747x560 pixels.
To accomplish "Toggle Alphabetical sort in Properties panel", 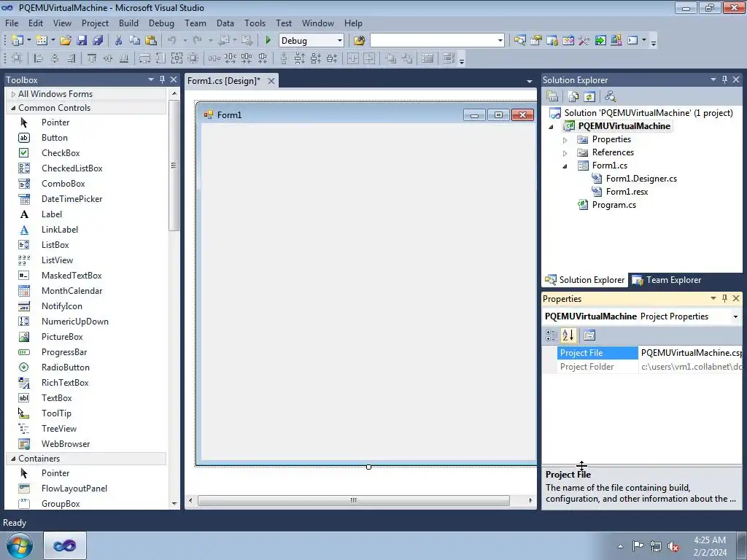I will [568, 335].
